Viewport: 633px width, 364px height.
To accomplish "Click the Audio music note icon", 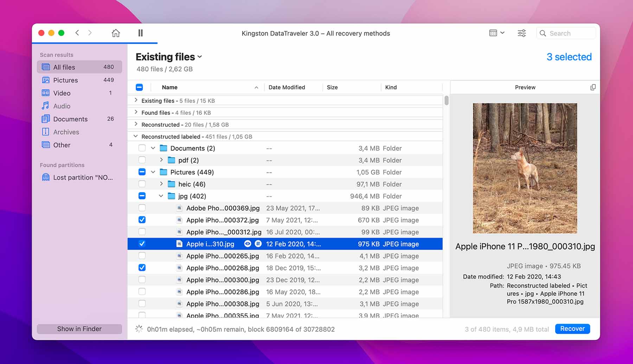I will pyautogui.click(x=45, y=106).
